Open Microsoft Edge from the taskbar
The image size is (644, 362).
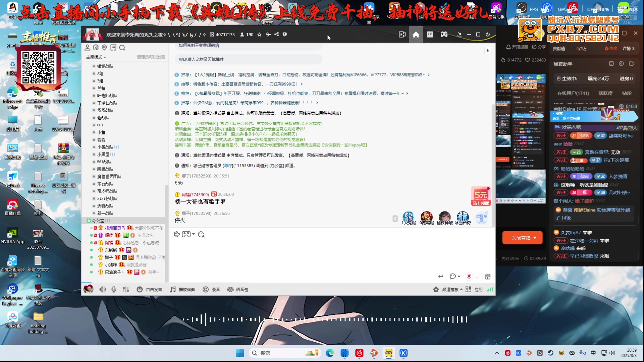coord(330,353)
